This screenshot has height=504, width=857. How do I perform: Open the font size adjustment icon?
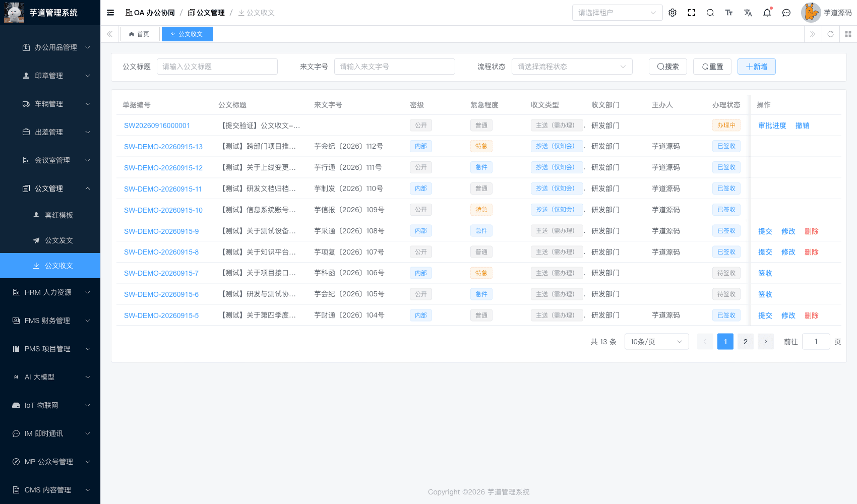[x=729, y=13]
